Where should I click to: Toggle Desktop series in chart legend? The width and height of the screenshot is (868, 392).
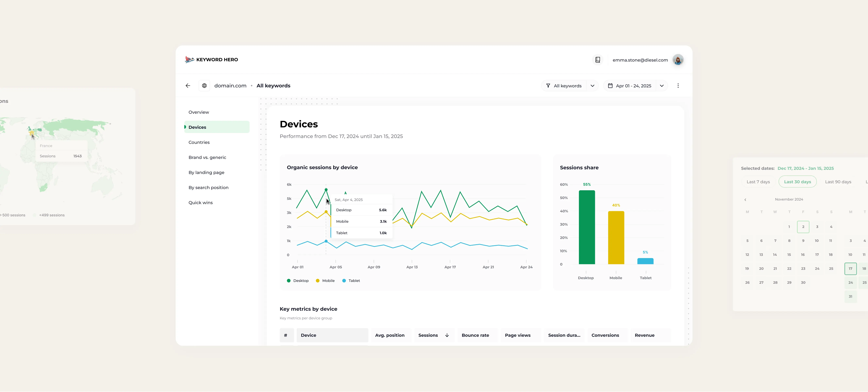pos(298,281)
